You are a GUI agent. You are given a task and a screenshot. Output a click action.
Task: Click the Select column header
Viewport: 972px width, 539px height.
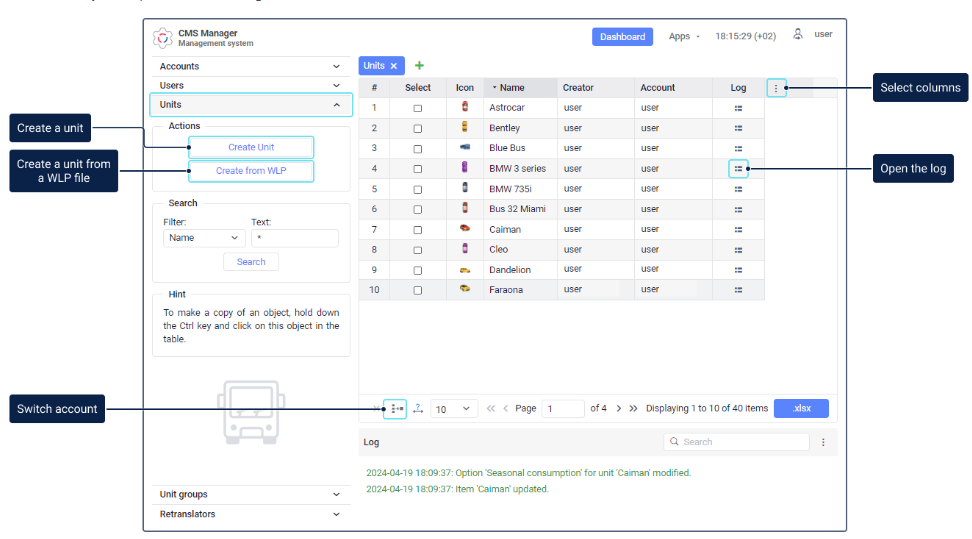418,88
